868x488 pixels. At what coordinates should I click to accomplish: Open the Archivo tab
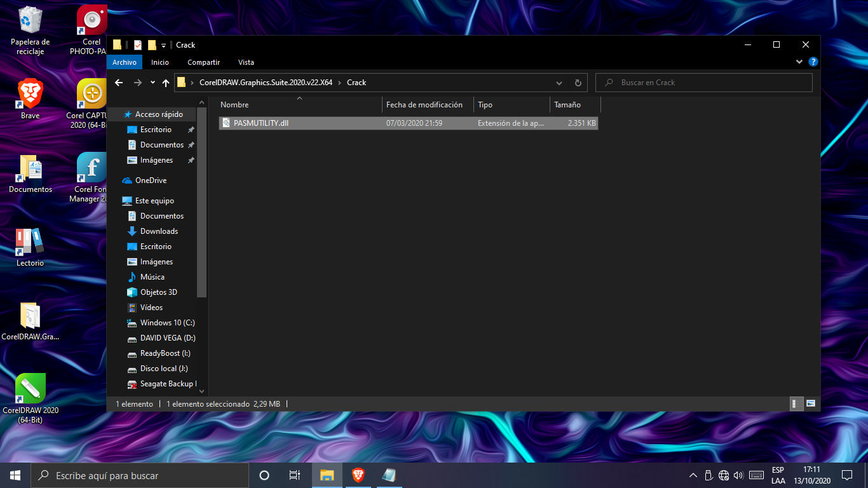(125, 62)
